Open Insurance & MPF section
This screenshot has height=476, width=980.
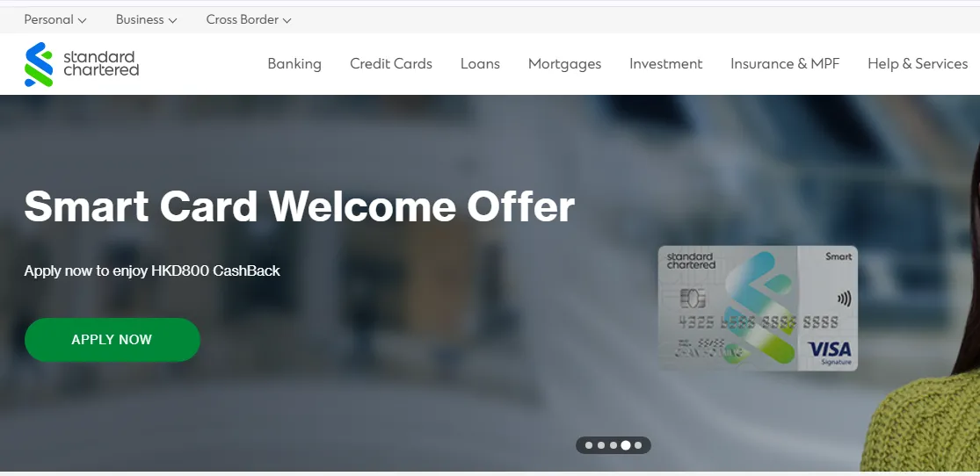tap(785, 64)
